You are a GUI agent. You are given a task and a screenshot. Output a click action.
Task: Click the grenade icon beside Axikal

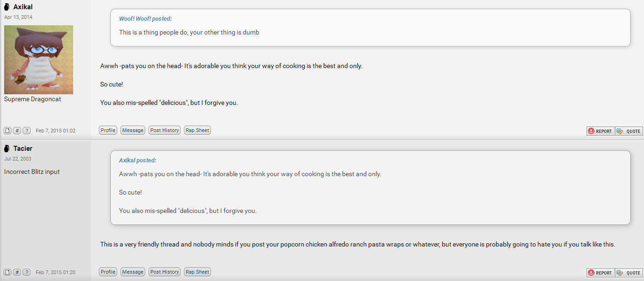(x=7, y=7)
